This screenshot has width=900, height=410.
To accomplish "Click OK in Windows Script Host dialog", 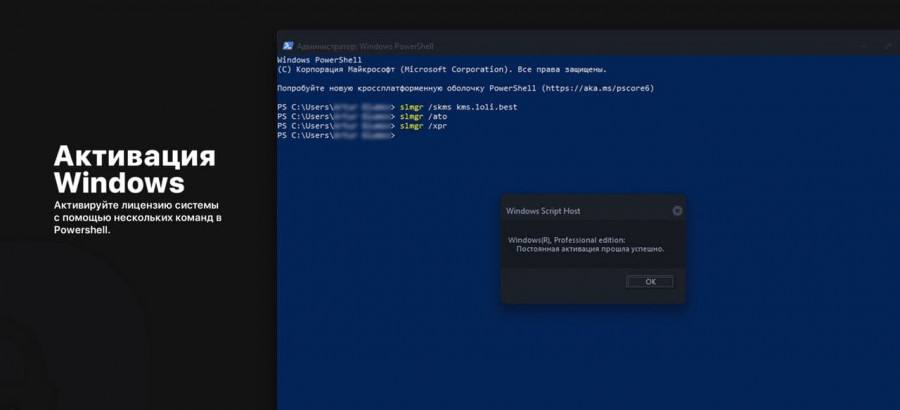I will (x=650, y=282).
